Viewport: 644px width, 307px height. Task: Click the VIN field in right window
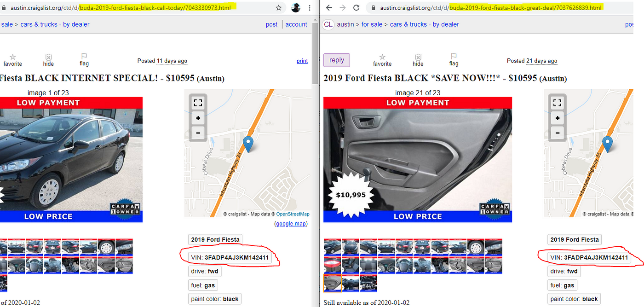click(589, 258)
